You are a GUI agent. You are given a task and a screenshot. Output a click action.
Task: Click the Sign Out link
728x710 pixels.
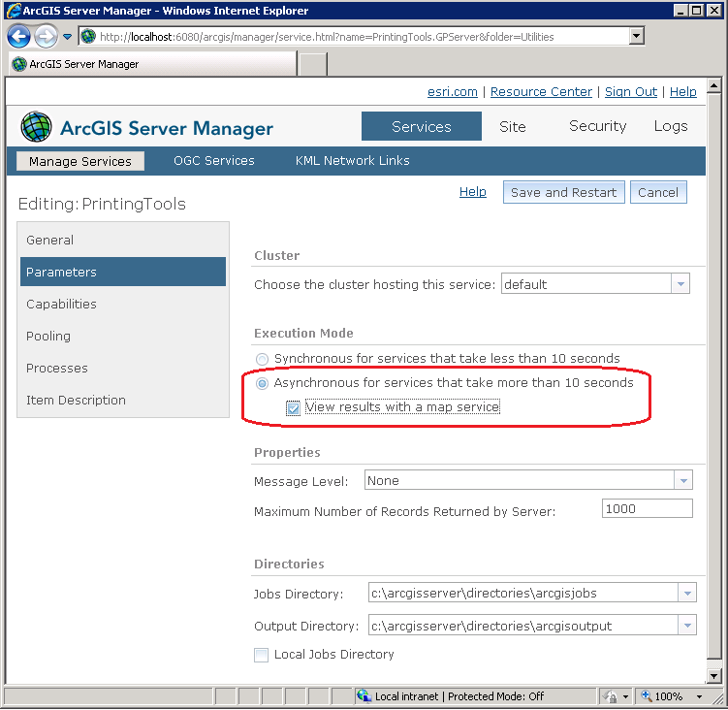[x=630, y=91]
